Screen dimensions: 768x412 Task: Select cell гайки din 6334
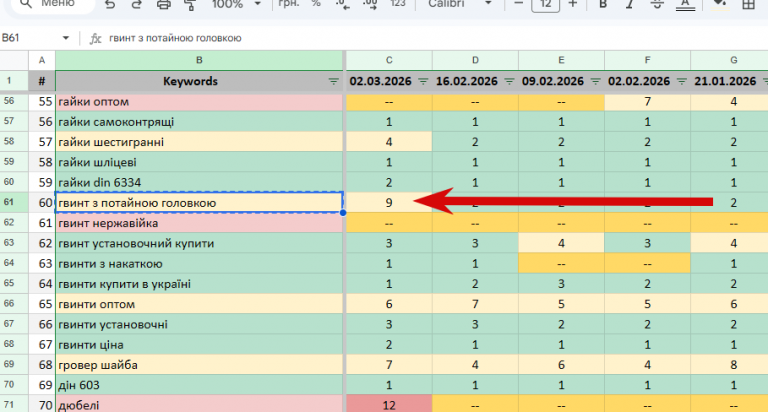199,182
